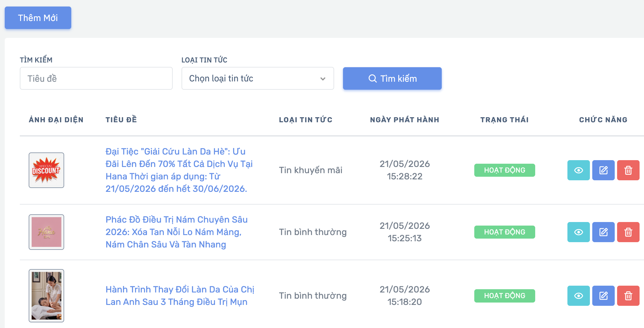
Task: Edit the Phác Đồ Điều Trị Nám article
Action: coord(603,232)
